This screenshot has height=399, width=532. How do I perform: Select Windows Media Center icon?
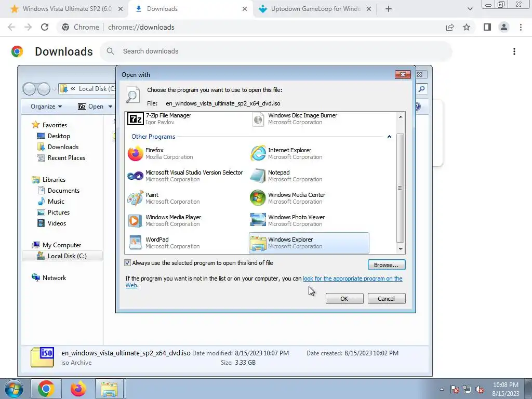point(258,198)
